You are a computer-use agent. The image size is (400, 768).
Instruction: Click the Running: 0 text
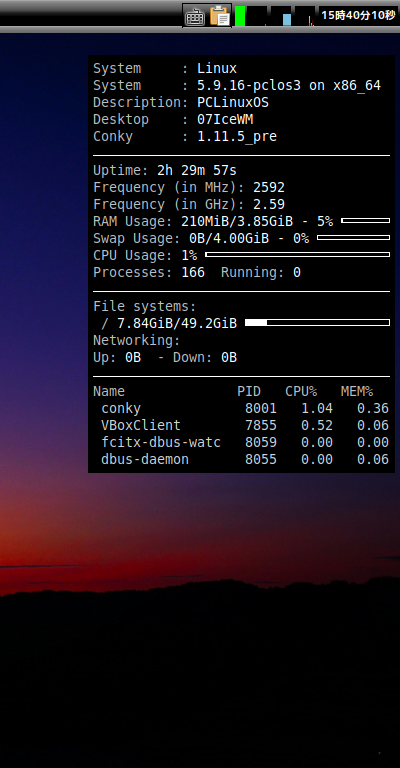click(x=261, y=272)
